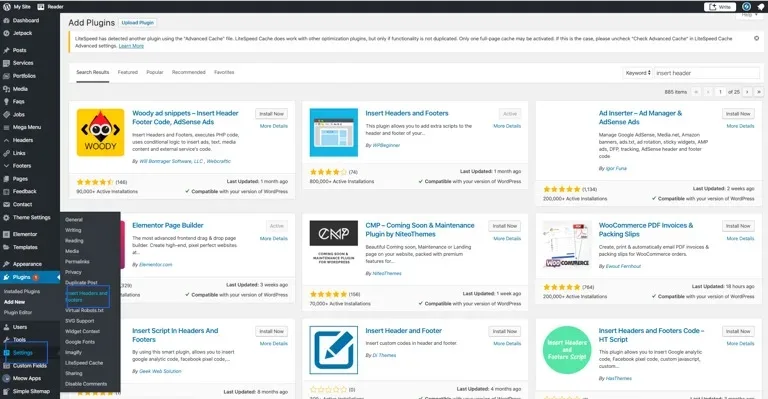Open the Elementor sidebar icon
This screenshot has height=399, width=768.
pos(6,235)
